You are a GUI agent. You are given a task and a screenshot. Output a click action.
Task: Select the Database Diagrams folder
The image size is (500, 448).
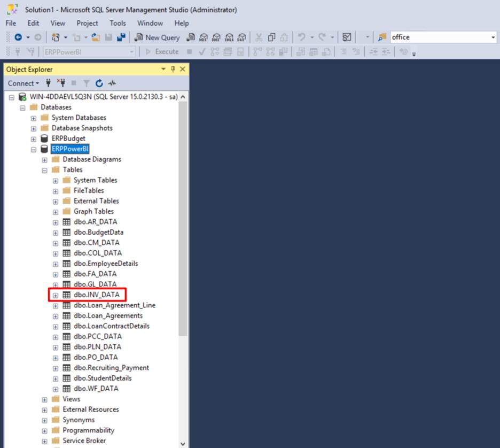[92, 159]
